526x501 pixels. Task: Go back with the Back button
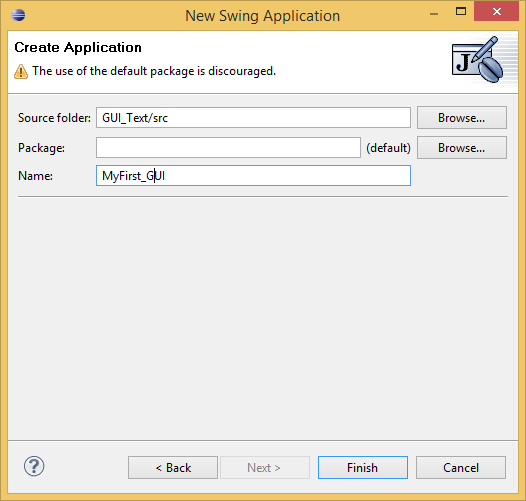tap(173, 467)
